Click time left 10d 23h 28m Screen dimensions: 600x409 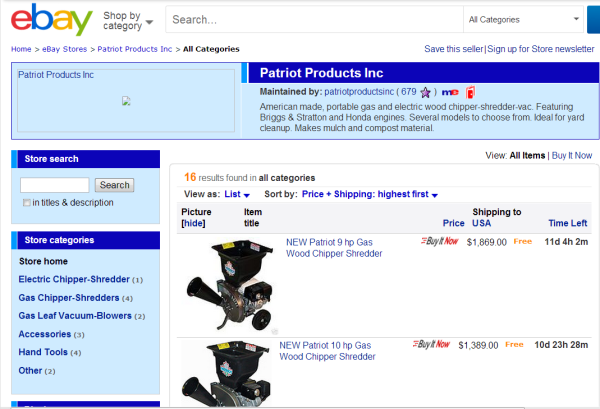click(561, 345)
